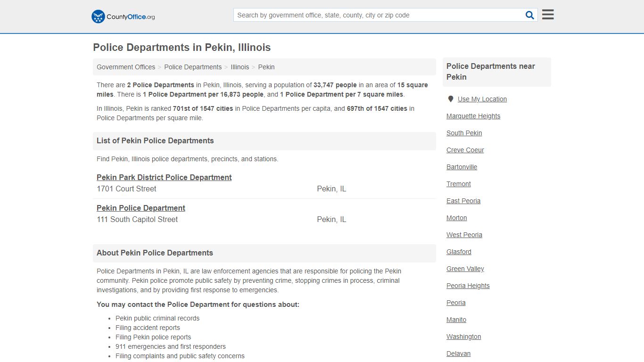Click the 701st of 1547 cities ranking
Viewport: 644px width, 362px height.
click(203, 108)
